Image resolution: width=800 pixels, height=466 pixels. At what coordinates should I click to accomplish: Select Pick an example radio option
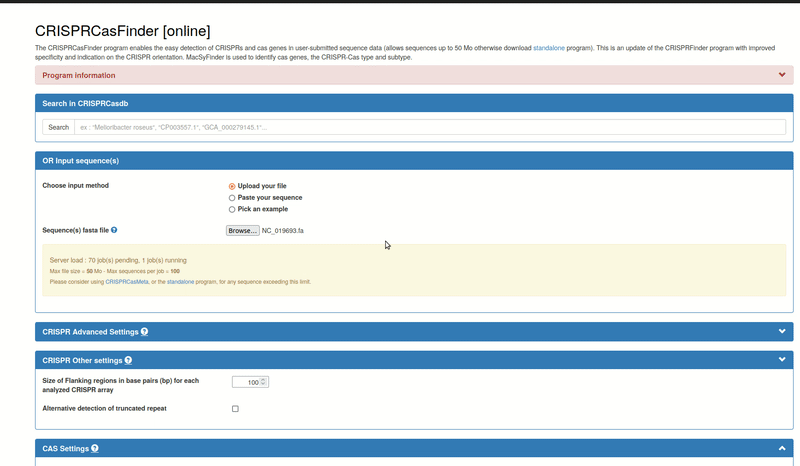[232, 209]
